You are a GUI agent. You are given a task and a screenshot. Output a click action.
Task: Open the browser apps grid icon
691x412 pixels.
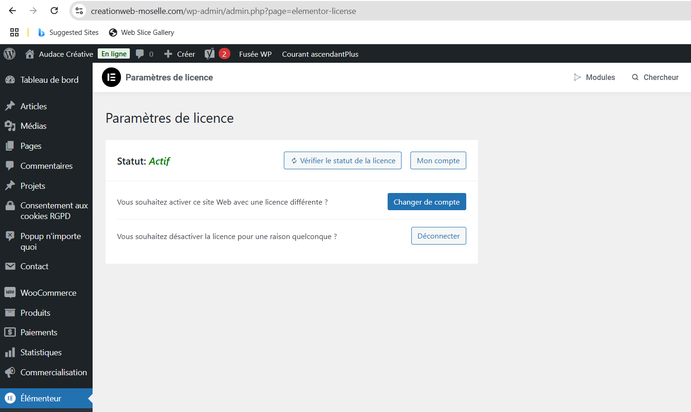[x=14, y=32]
